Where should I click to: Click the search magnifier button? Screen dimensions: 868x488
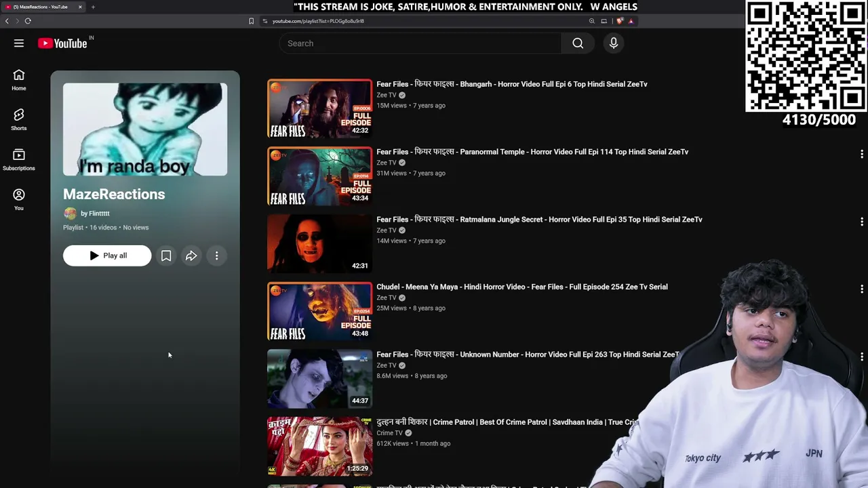(x=578, y=43)
